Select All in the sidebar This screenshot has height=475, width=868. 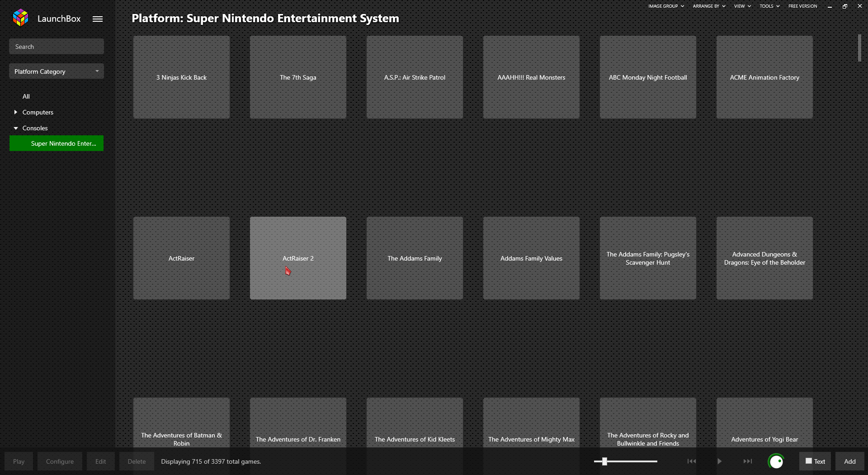(x=26, y=96)
